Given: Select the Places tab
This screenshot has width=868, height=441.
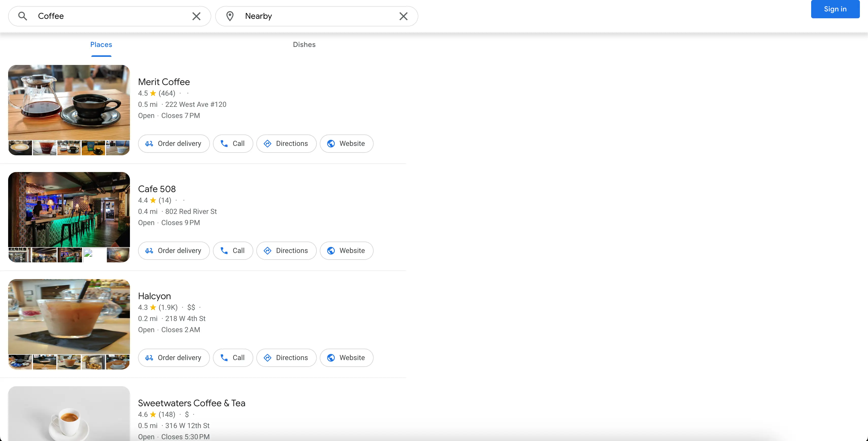Looking at the screenshot, I should click(101, 44).
